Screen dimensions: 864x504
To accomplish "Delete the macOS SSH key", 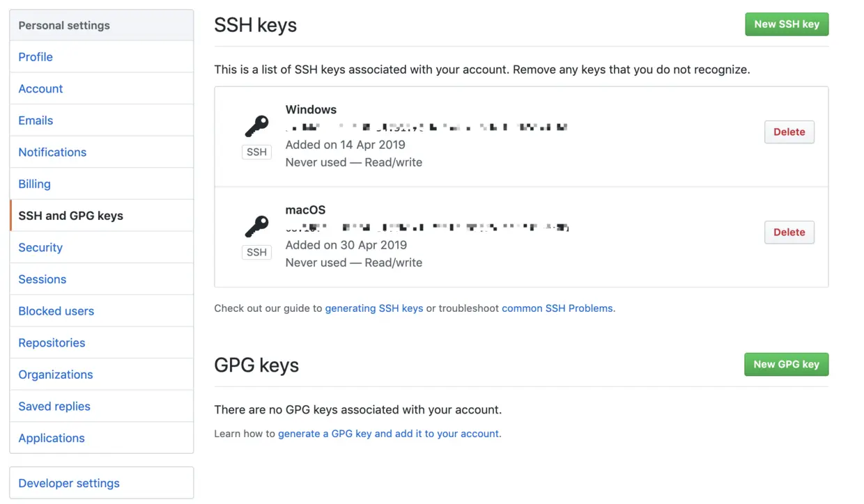I will pos(789,232).
